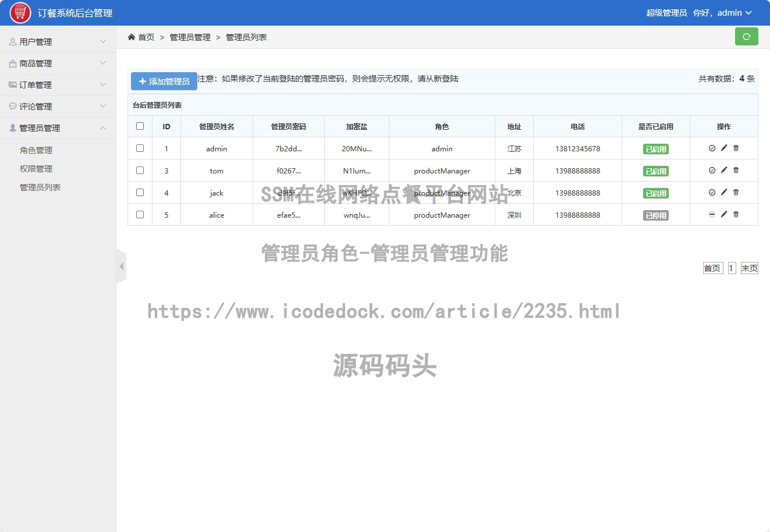Click the 管理员姓名 column header
Screen dimensions: 770x532
(217, 126)
